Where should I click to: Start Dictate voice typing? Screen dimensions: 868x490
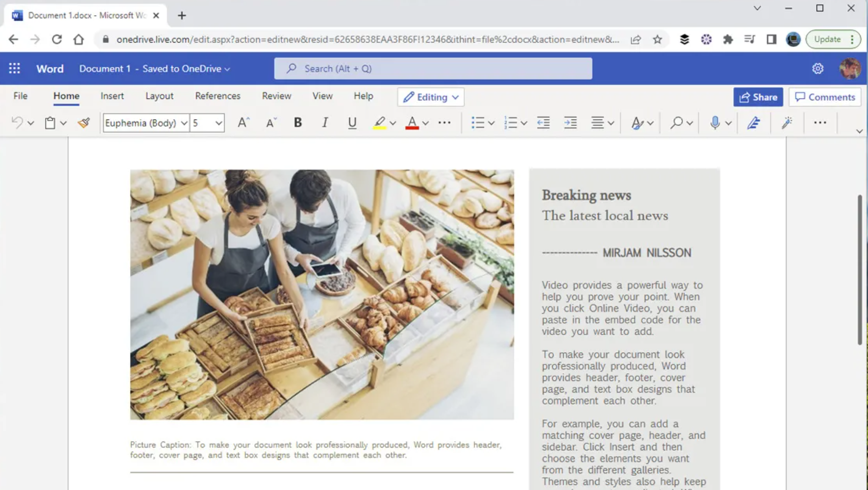pos(715,122)
